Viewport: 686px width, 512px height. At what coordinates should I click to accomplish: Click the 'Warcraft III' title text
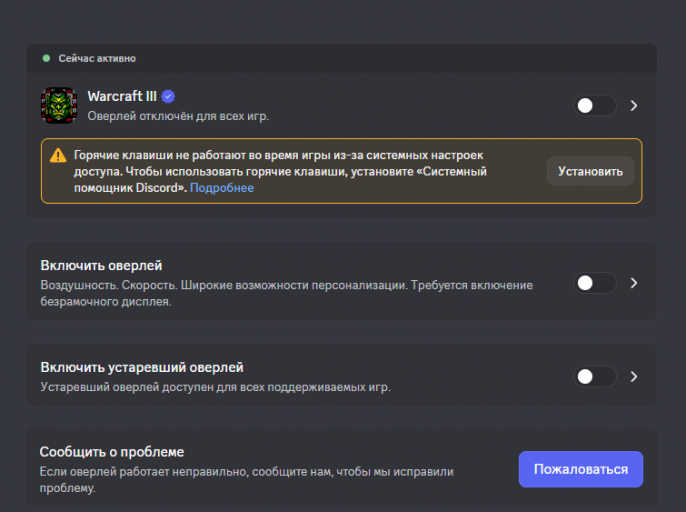pos(122,96)
